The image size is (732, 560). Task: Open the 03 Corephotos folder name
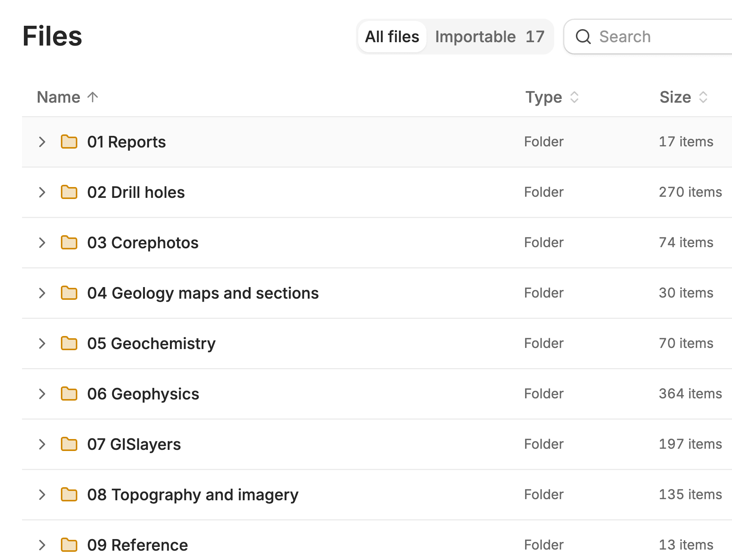(143, 243)
